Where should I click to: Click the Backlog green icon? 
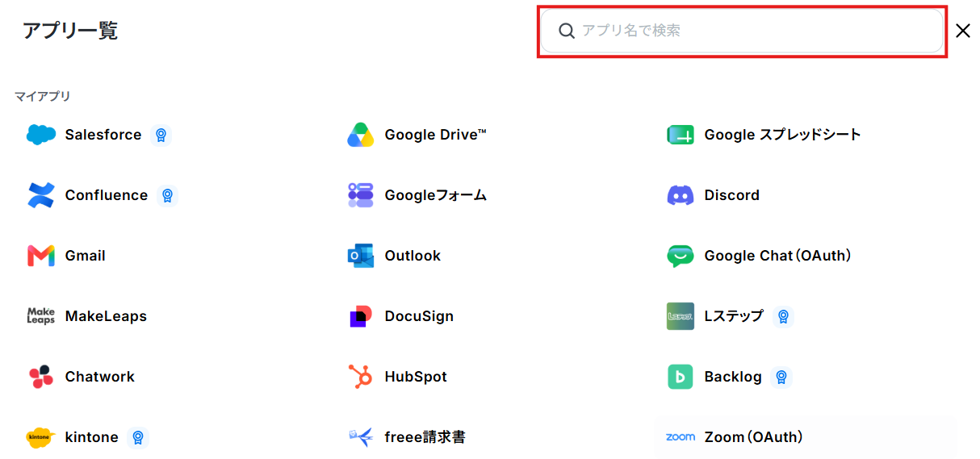tap(681, 377)
